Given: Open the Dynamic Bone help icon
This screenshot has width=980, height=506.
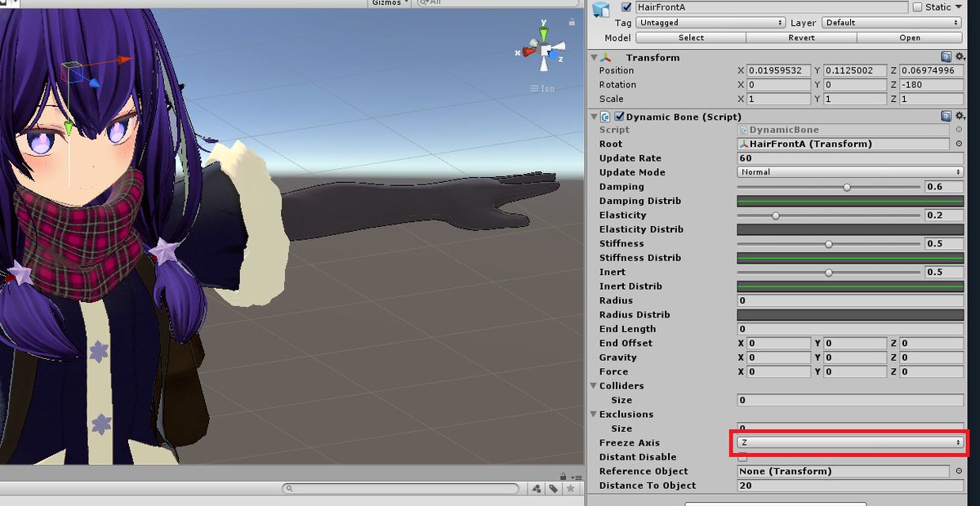Looking at the screenshot, I should point(946,117).
